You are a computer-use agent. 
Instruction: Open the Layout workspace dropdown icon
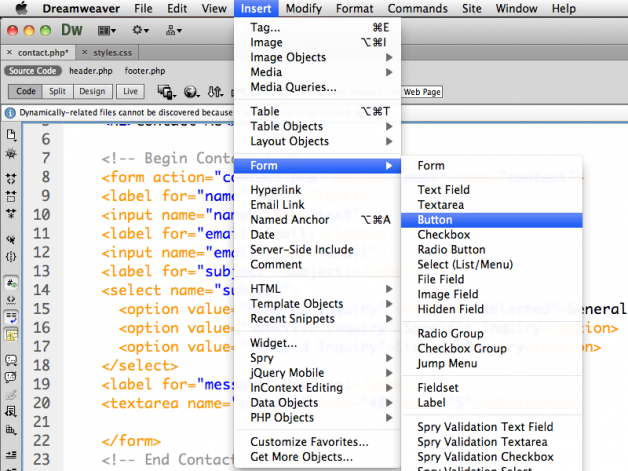coord(107,30)
